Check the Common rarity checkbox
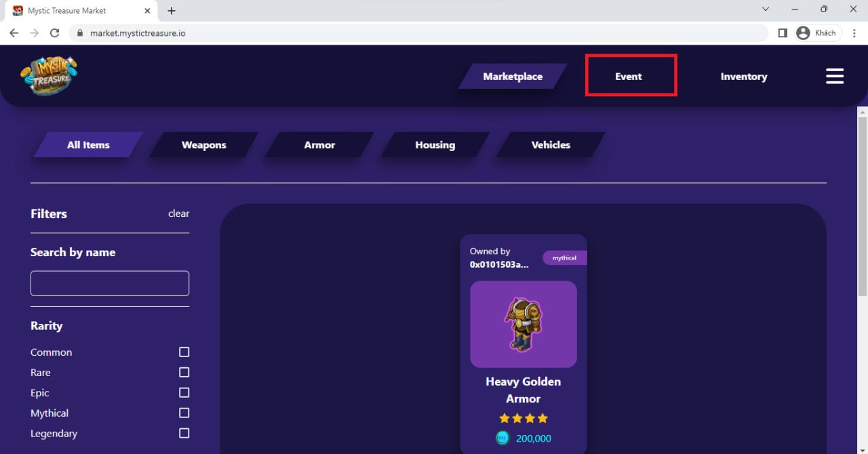The width and height of the screenshot is (868, 454). 184,352
